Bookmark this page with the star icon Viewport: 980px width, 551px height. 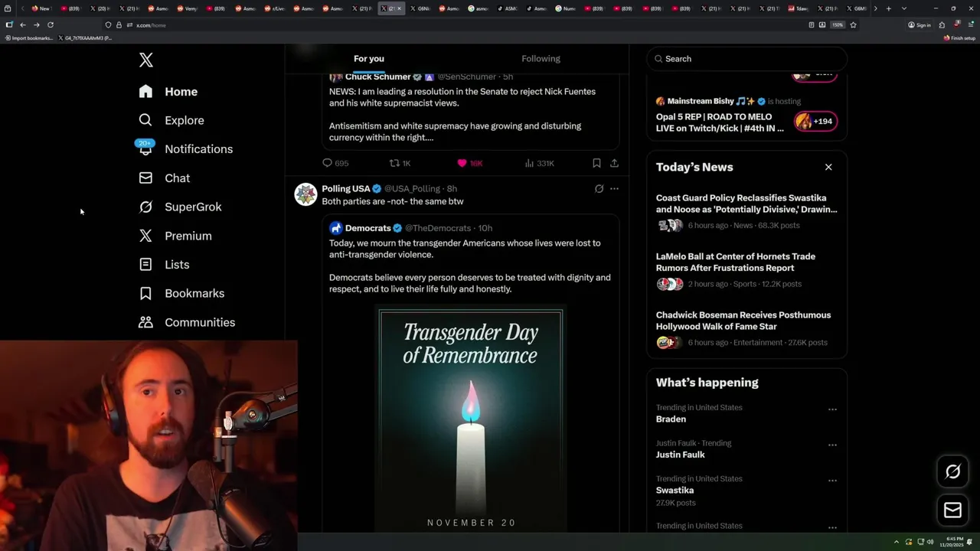[x=853, y=25]
